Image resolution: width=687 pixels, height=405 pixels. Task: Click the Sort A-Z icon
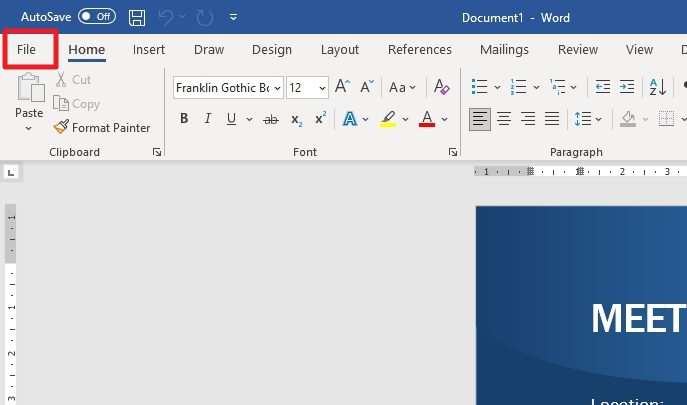[x=658, y=87]
